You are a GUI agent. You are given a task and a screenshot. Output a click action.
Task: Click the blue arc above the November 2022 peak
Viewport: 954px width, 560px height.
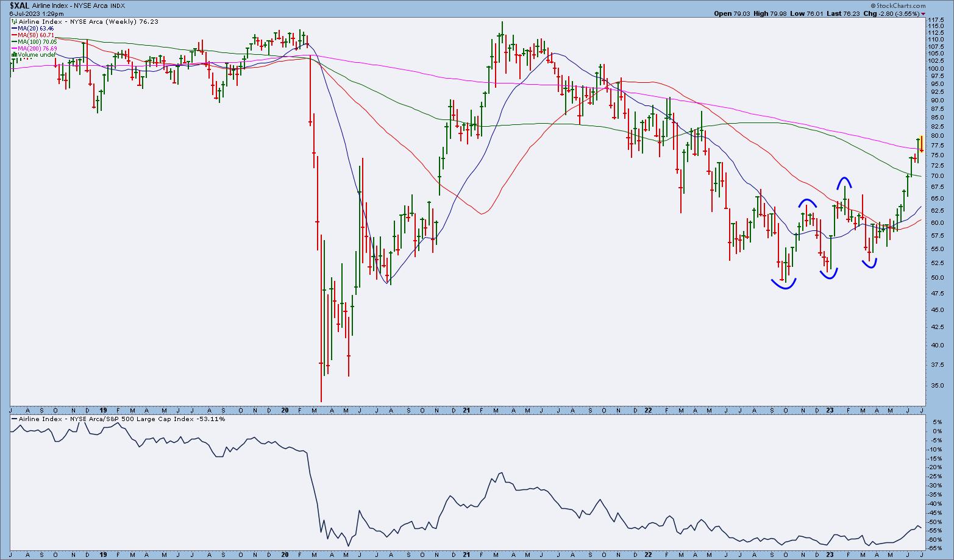click(808, 202)
